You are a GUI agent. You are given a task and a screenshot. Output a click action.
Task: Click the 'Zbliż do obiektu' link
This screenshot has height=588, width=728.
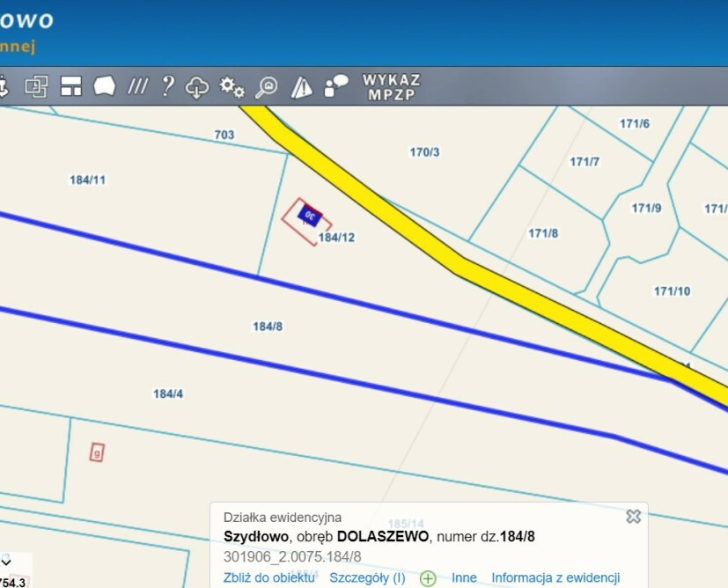point(268,578)
